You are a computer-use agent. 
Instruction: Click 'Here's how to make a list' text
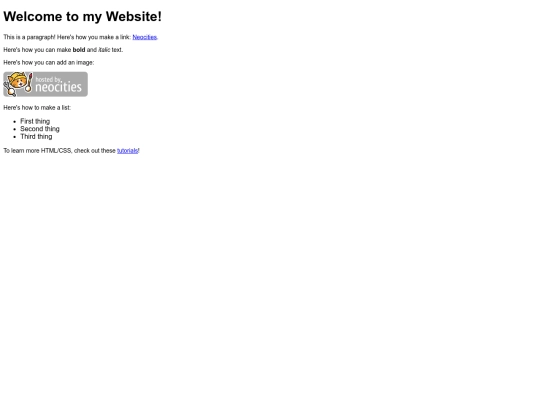coord(37,108)
